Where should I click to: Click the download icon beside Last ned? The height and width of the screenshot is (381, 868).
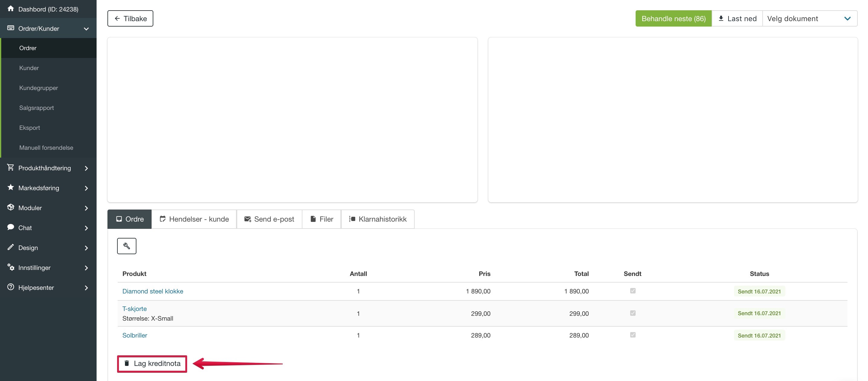[x=721, y=18]
